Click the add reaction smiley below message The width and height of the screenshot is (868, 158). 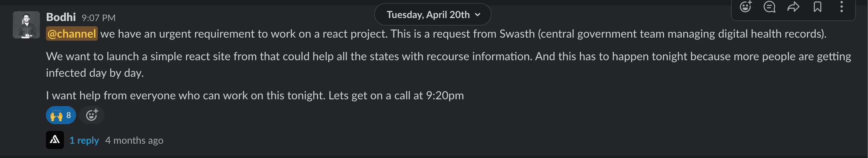click(x=92, y=115)
